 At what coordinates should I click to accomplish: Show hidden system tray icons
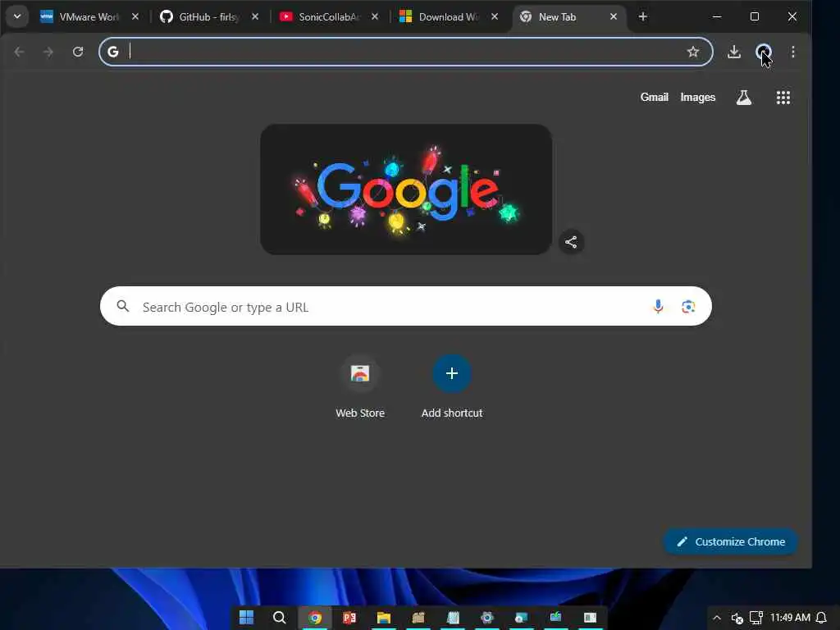[716, 618]
